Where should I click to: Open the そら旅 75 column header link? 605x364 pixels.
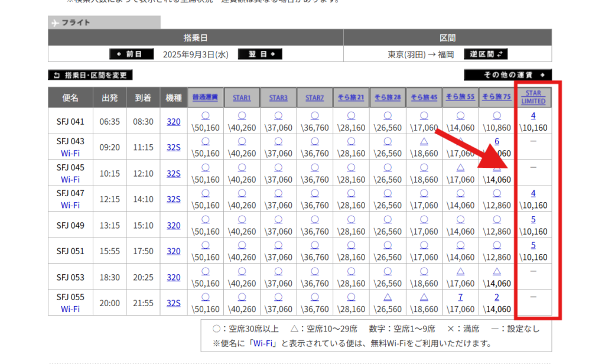pyautogui.click(x=496, y=97)
